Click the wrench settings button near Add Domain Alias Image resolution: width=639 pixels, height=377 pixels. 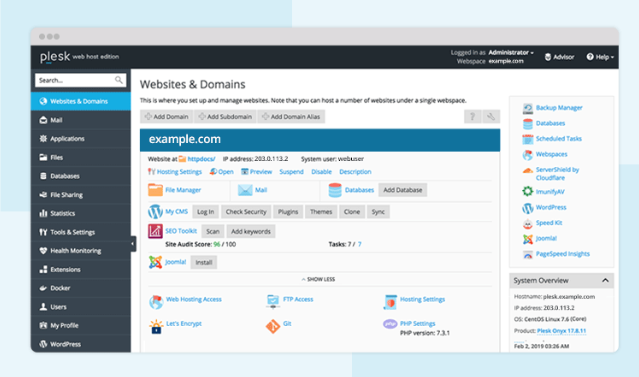click(x=491, y=117)
